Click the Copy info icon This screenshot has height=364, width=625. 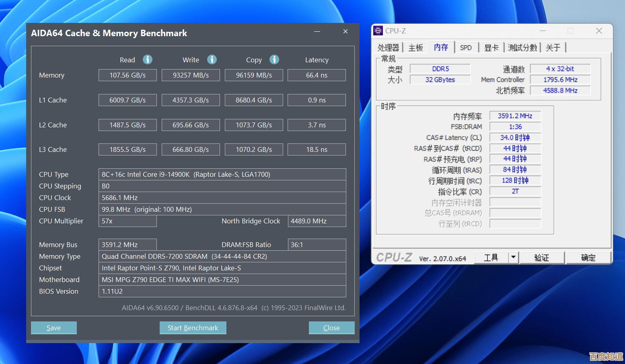tap(274, 59)
